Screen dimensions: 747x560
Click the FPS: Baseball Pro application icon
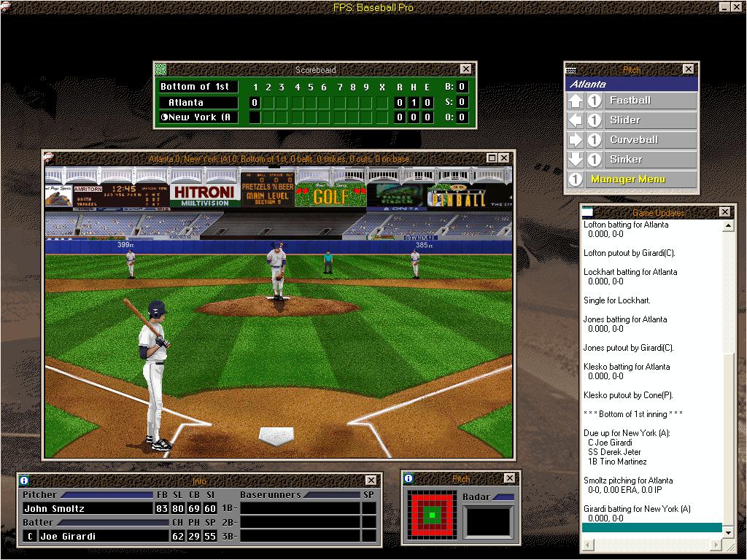(x=5, y=7)
